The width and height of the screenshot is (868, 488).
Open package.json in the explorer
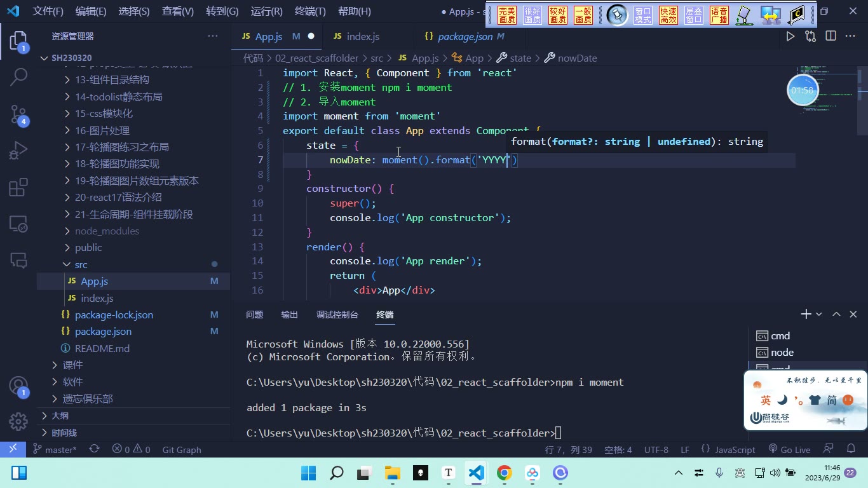click(x=103, y=331)
